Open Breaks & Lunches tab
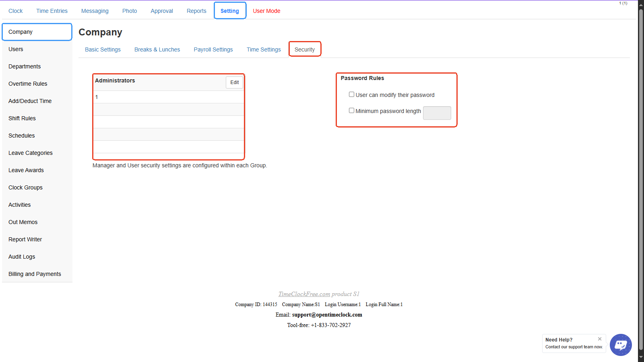 click(157, 49)
